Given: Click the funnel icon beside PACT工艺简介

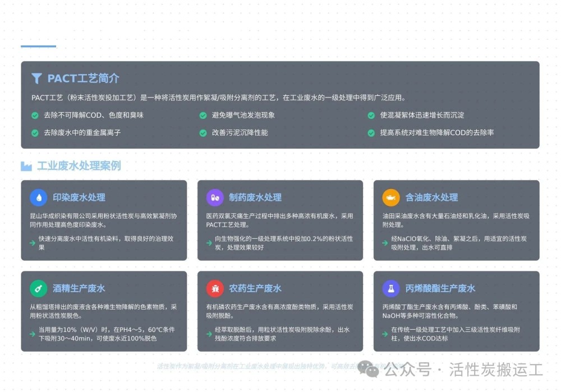Looking at the screenshot, I should pyautogui.click(x=36, y=79).
